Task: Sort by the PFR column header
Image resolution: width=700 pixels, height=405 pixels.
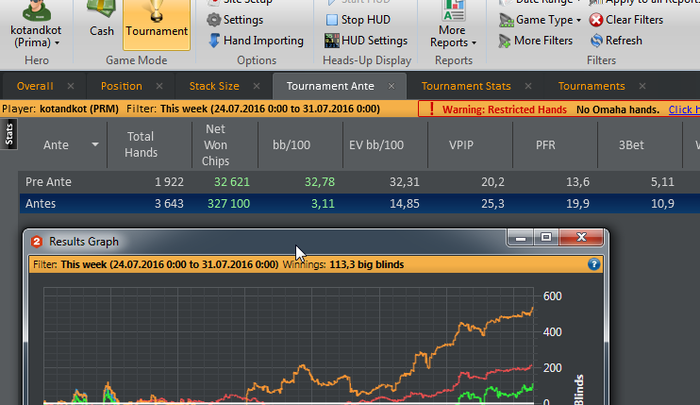Action: coord(546,145)
